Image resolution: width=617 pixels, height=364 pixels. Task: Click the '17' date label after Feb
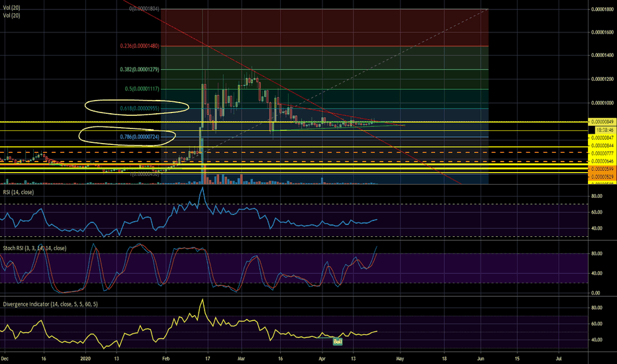tap(207, 359)
